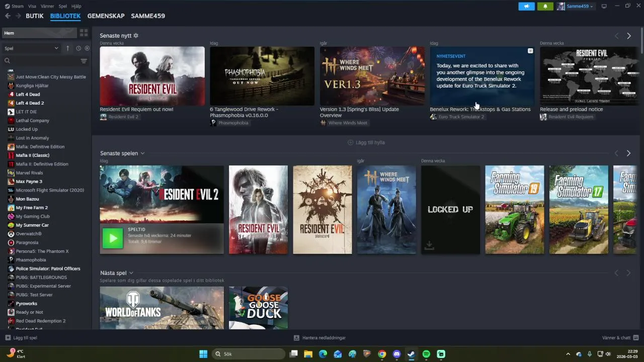
Task: Select Phasmophobia in sidebar list
Action: tap(31, 260)
